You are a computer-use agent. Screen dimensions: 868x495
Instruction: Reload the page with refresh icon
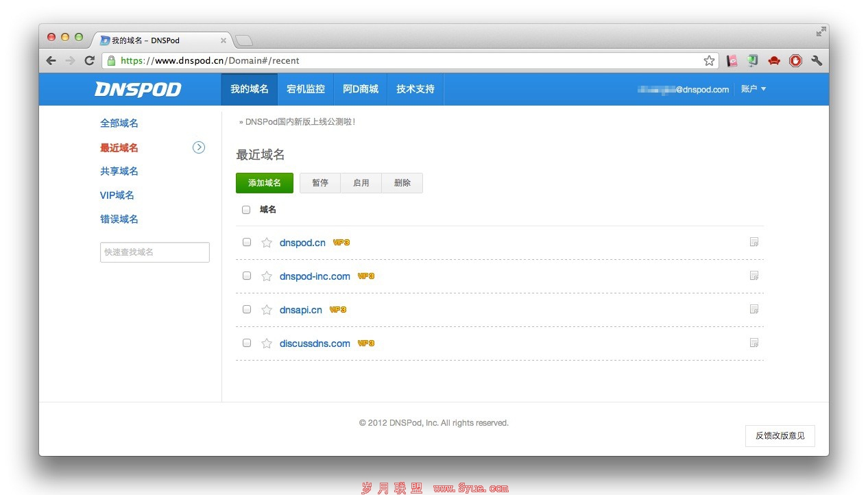pos(89,60)
